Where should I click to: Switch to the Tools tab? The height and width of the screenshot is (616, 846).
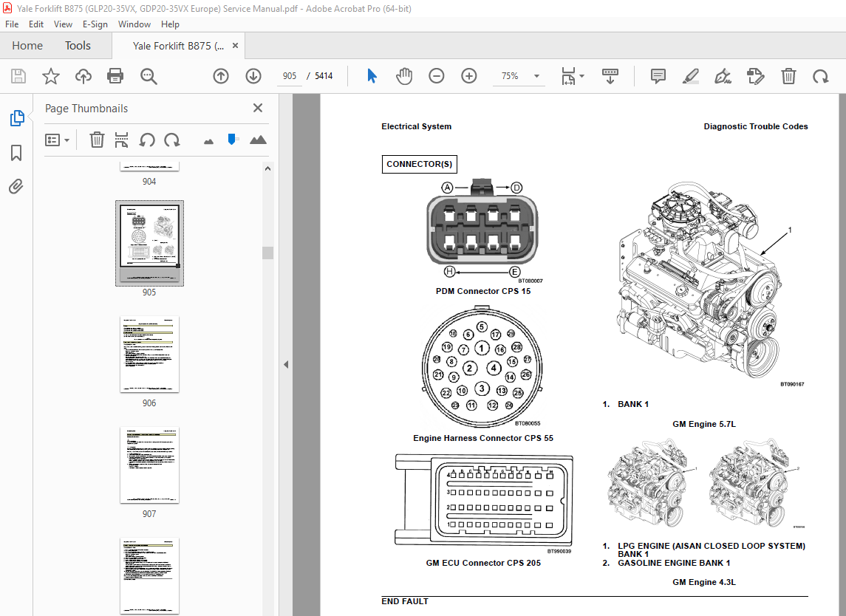(78, 46)
